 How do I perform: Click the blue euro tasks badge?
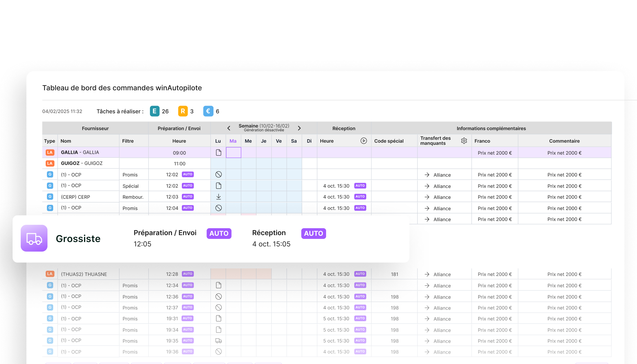click(208, 111)
